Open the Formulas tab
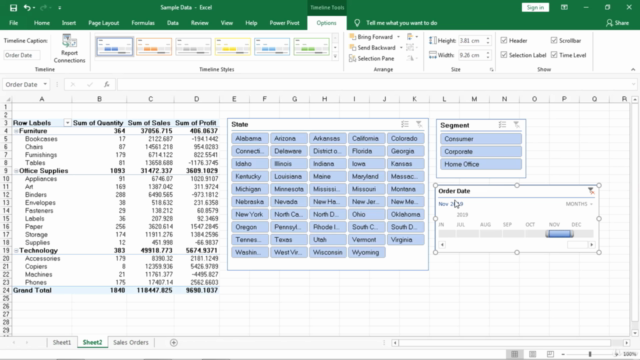 pos(143,23)
